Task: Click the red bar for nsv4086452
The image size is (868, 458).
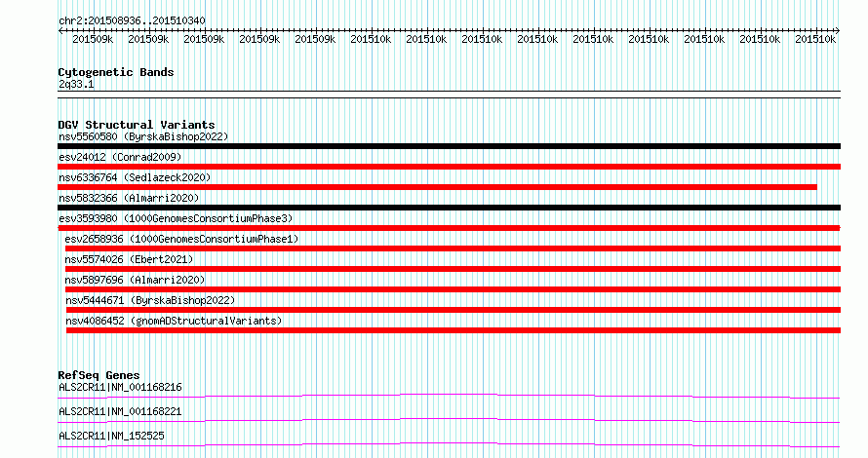Action: click(x=454, y=330)
